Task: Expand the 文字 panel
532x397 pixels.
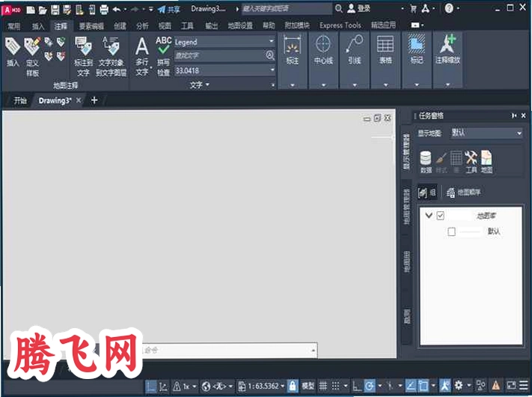Action: (200, 85)
